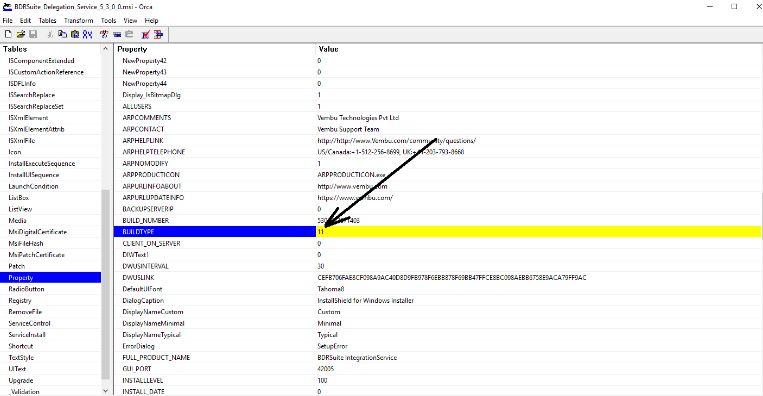Click the red Dialog preview toolbar icon
The height and width of the screenshot is (396, 763).
[159, 34]
